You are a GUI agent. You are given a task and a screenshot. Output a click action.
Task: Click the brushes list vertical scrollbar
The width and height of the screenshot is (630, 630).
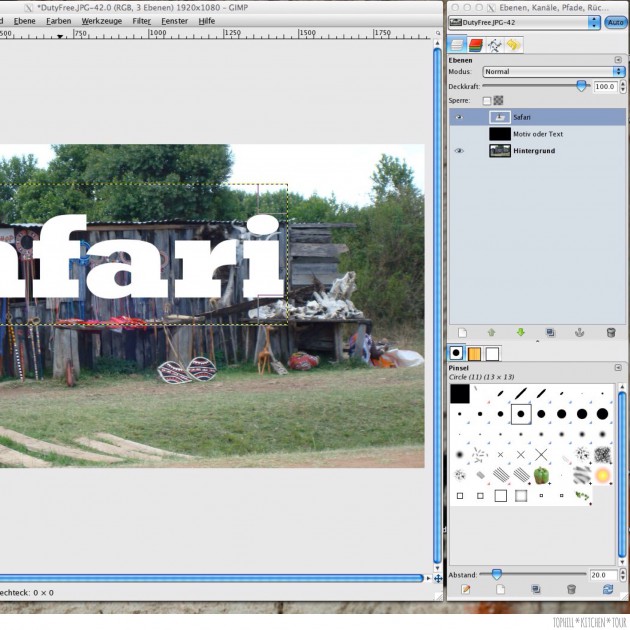622,475
